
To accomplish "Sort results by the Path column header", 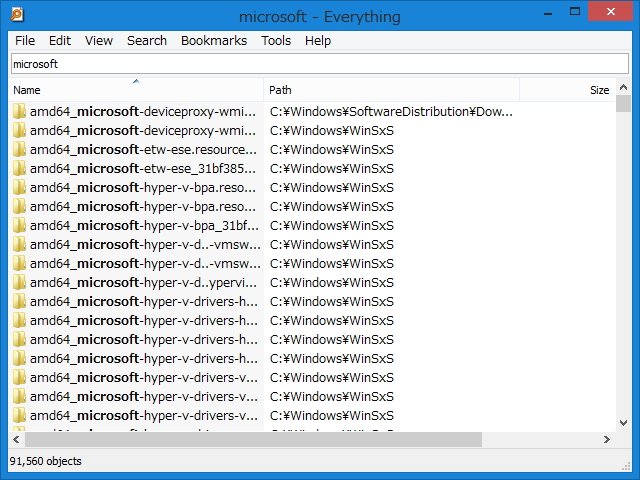I will [391, 90].
